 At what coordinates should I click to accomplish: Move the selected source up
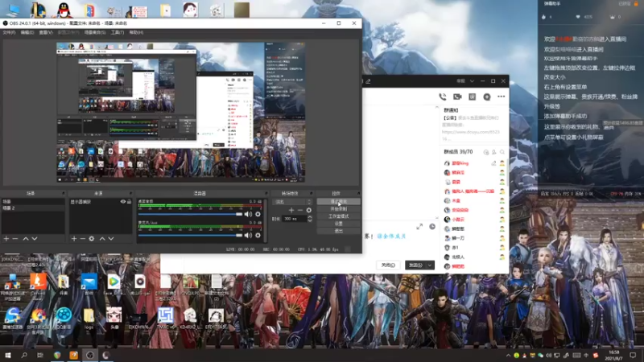coord(102,238)
